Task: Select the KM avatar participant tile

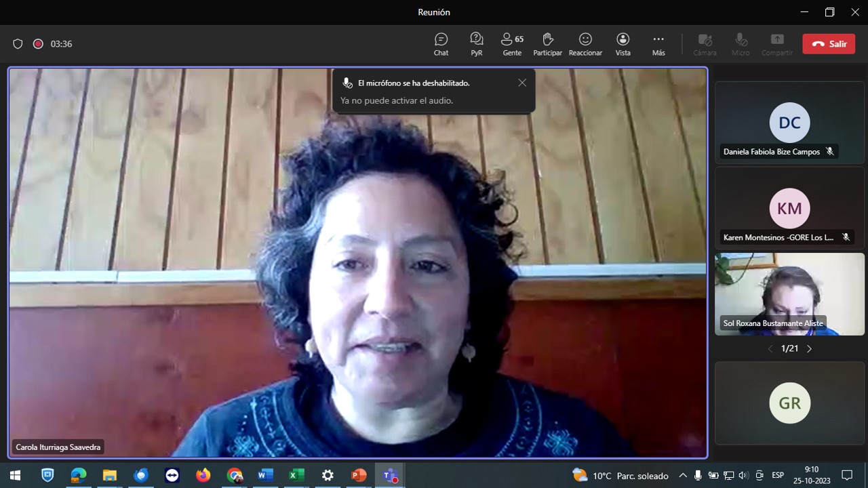Action: (789, 208)
